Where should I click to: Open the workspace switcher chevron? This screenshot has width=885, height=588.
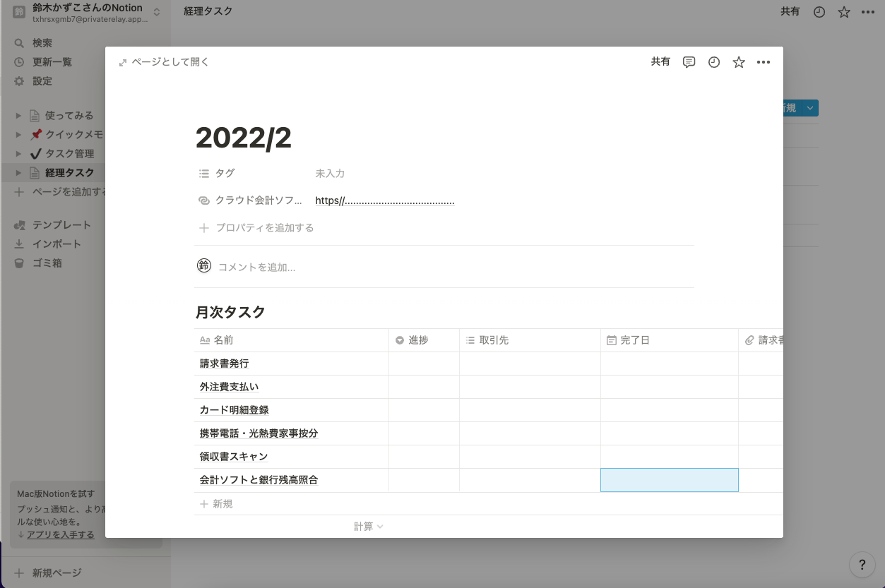tap(156, 12)
